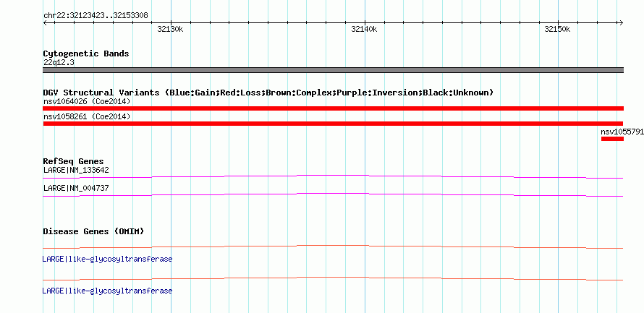The image size is (644, 313).
Task: Open the LARGE|NM_133642 transcript label
Action: click(x=76, y=171)
